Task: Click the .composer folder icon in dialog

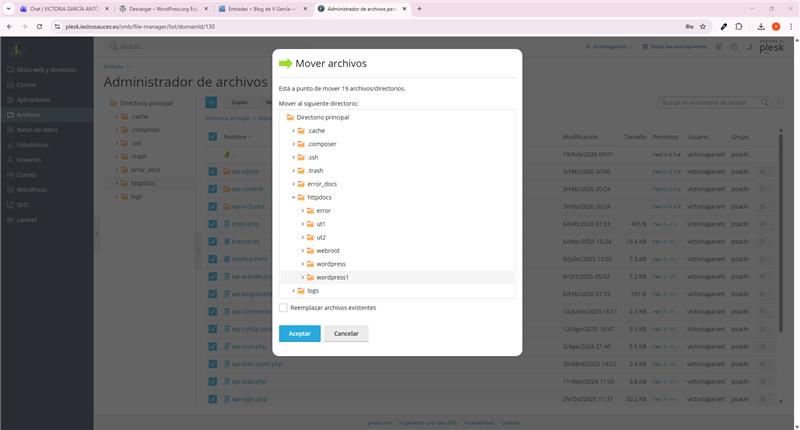Action: tap(300, 144)
